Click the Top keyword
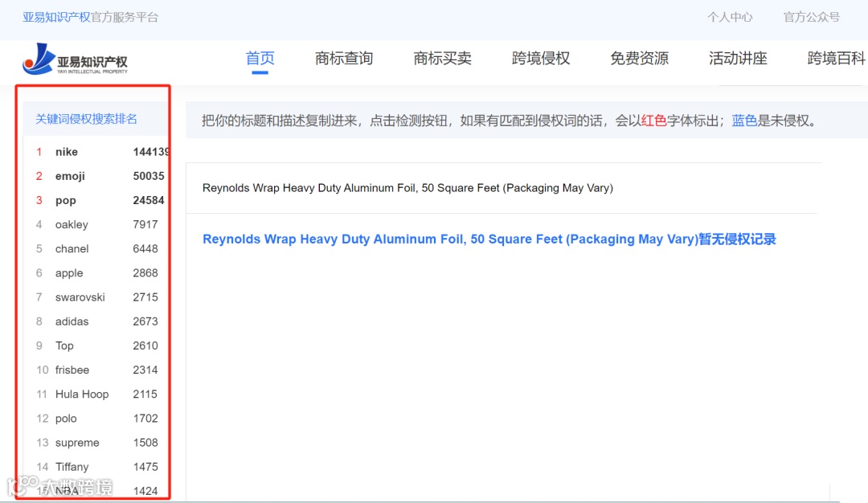This screenshot has width=868, height=503. (64, 346)
